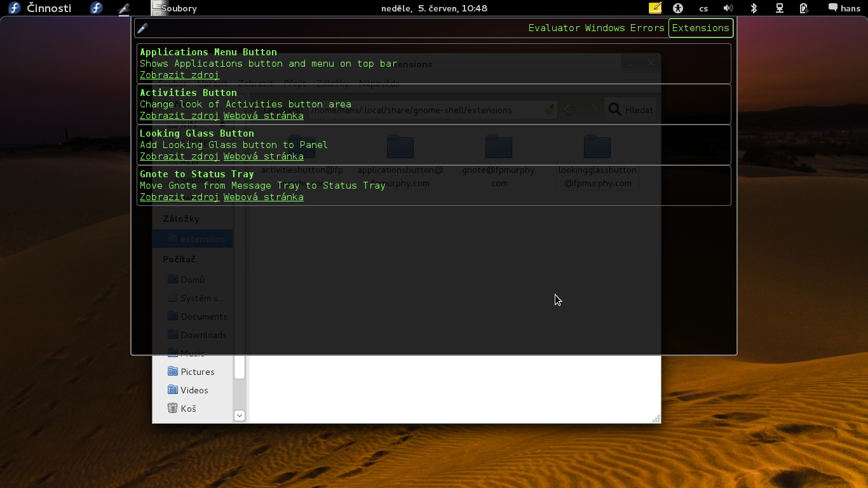The image size is (868, 488).
Task: Open battery power icon
Action: [x=803, y=8]
